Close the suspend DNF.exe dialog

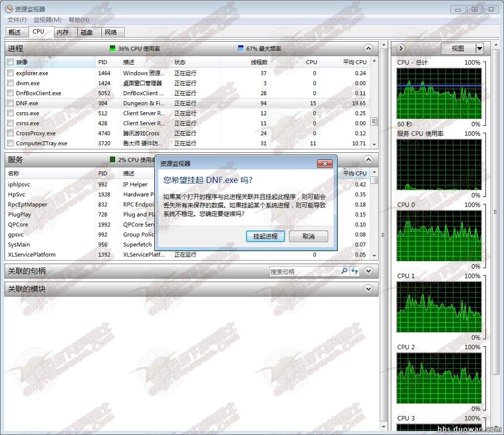pyautogui.click(x=325, y=164)
